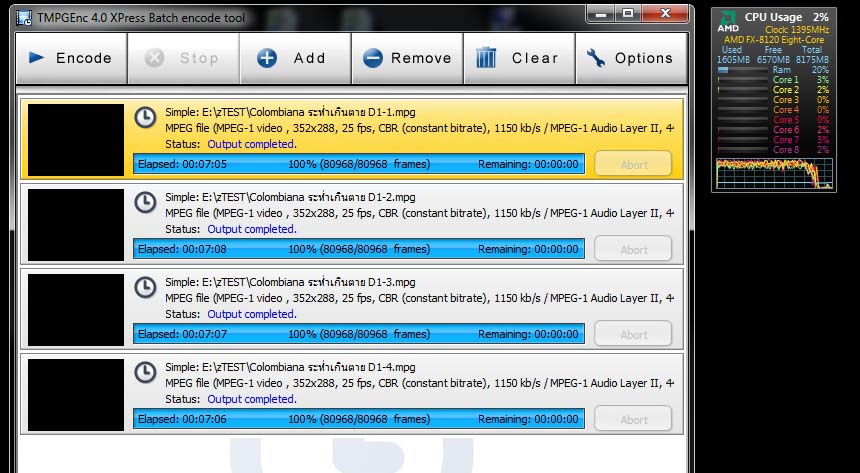
Task: Click the greyed-out Stop button
Action: (x=183, y=58)
